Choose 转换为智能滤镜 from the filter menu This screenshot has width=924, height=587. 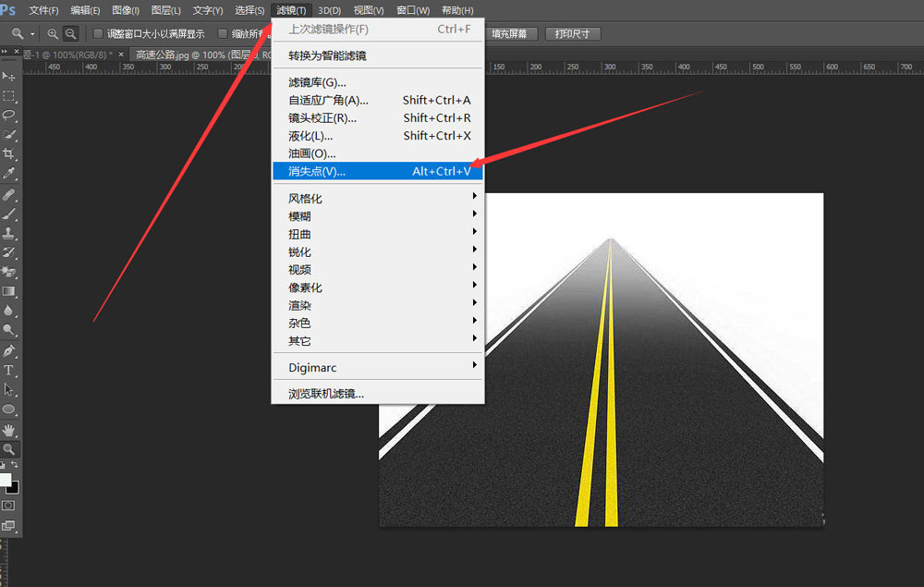click(378, 55)
